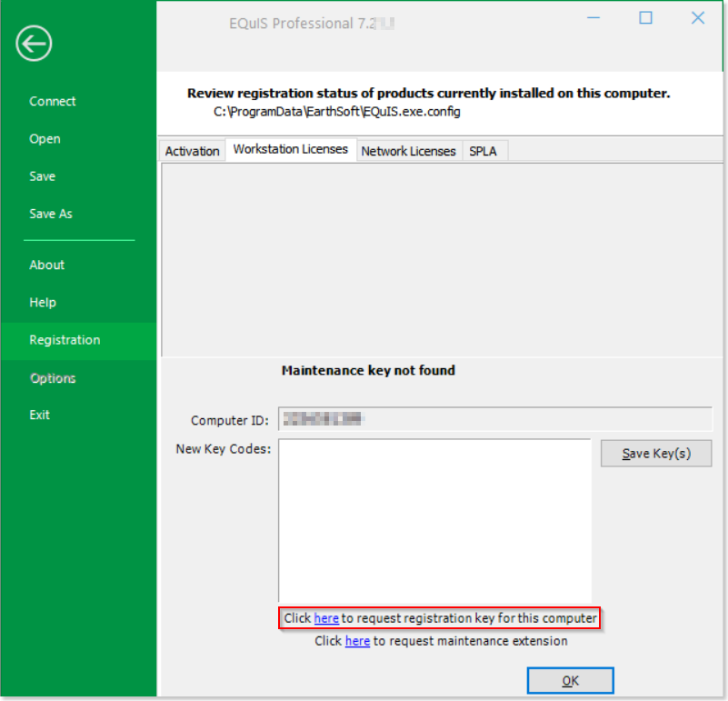This screenshot has height=701, width=728.
Task: Select Open in the sidebar
Action: (x=45, y=139)
